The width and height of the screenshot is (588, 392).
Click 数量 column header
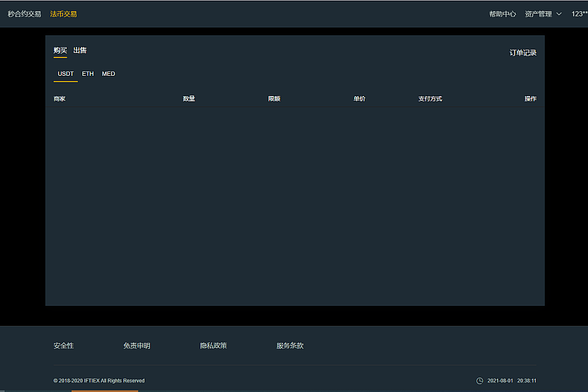[x=189, y=99]
